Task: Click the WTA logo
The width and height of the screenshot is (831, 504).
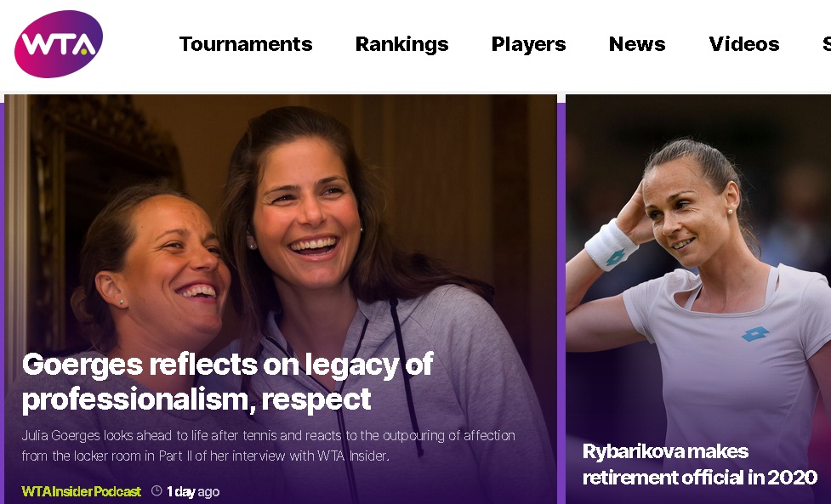Action: (58, 44)
